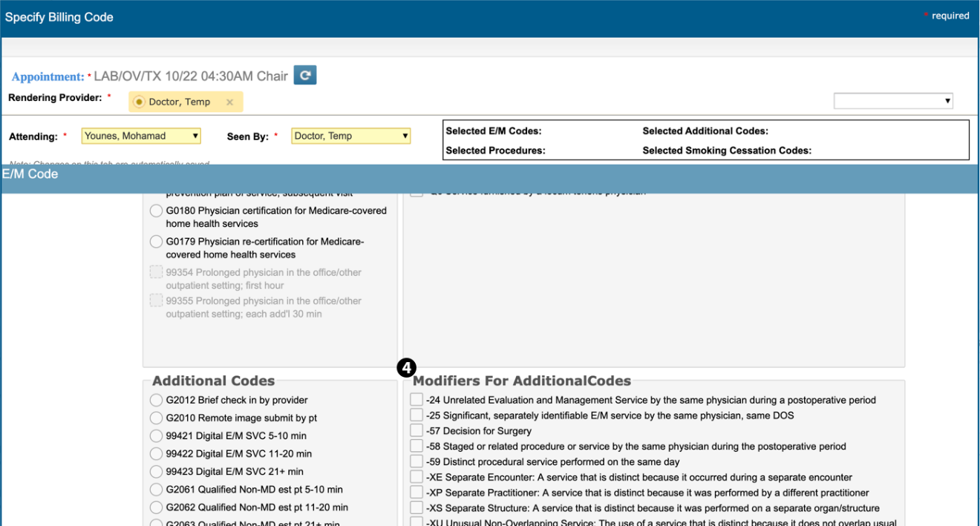
Task: Enable the -XE Separate Encounter modifier
Action: click(416, 478)
